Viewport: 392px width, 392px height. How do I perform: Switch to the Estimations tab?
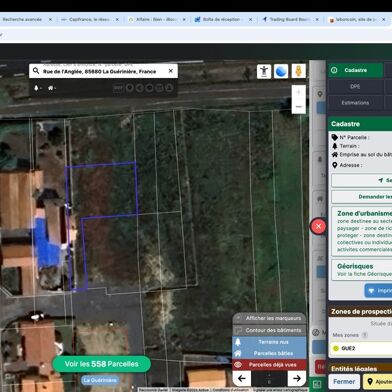pos(355,103)
